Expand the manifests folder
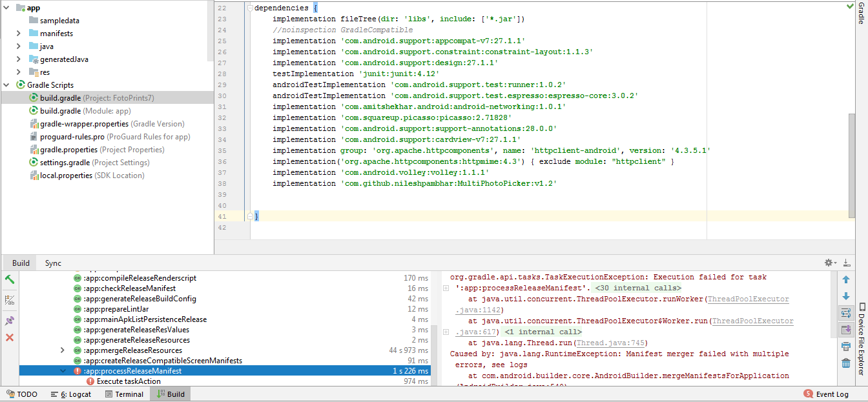 tap(19, 34)
